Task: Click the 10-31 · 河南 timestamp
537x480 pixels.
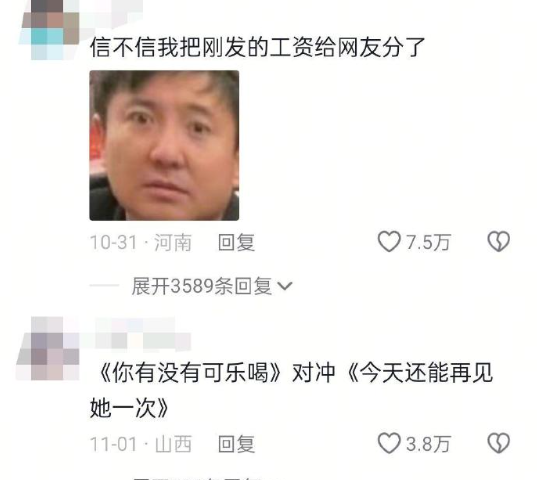Action: click(x=140, y=242)
